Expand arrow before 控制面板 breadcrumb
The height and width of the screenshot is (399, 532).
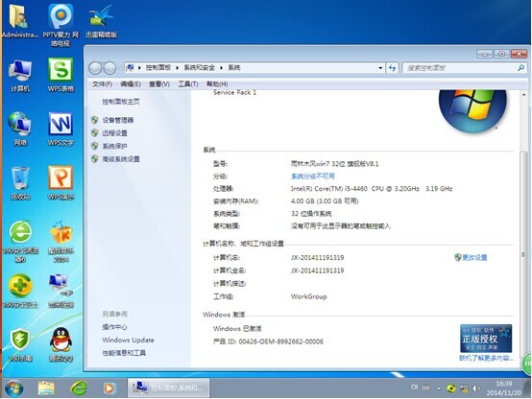click(x=139, y=68)
